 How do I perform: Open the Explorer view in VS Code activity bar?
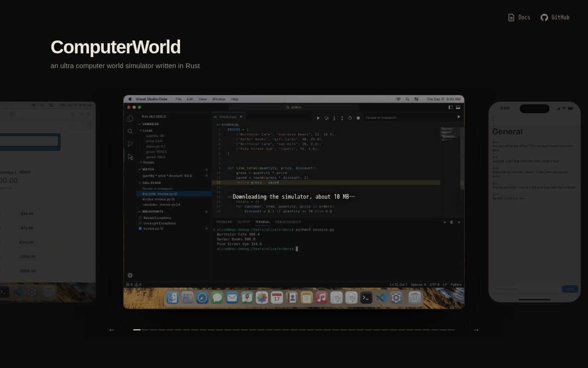[x=130, y=119]
